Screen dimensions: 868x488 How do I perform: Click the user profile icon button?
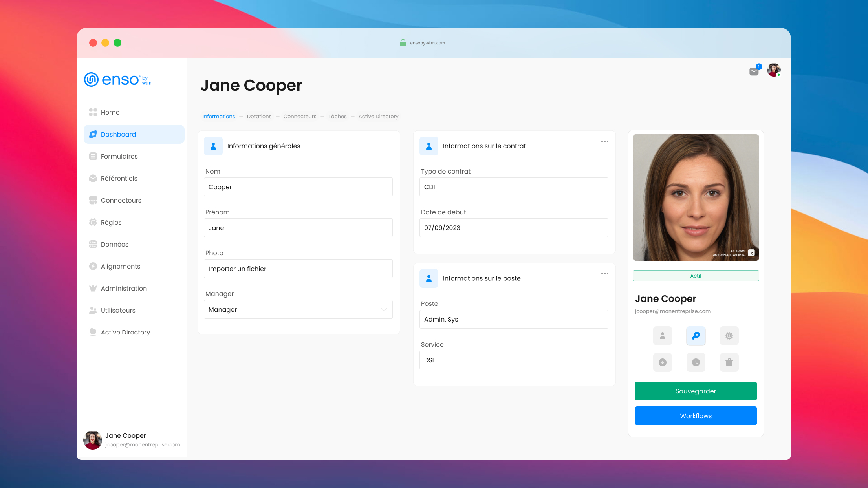click(x=662, y=336)
